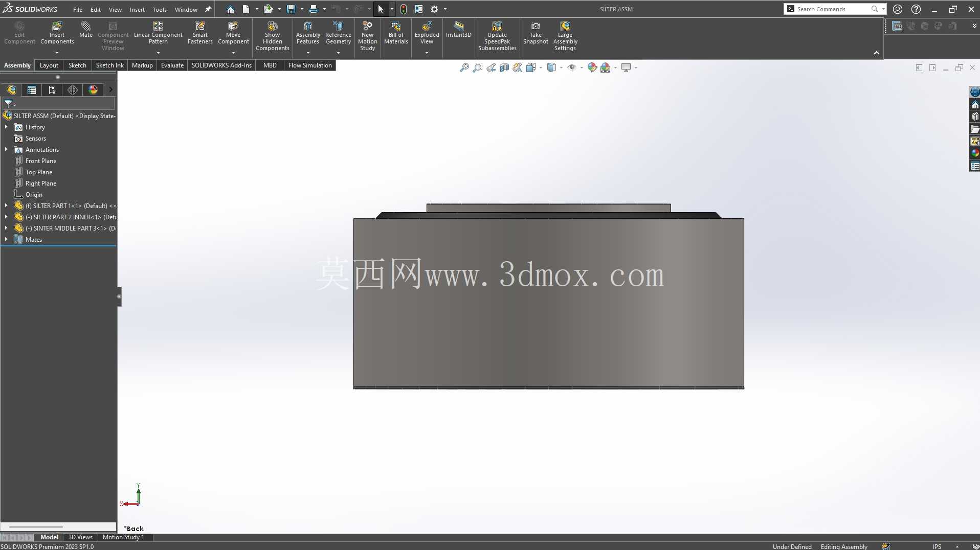Open Dynamic Annotation Views icon
Image resolution: width=980 pixels, height=550 pixels.
click(517, 67)
